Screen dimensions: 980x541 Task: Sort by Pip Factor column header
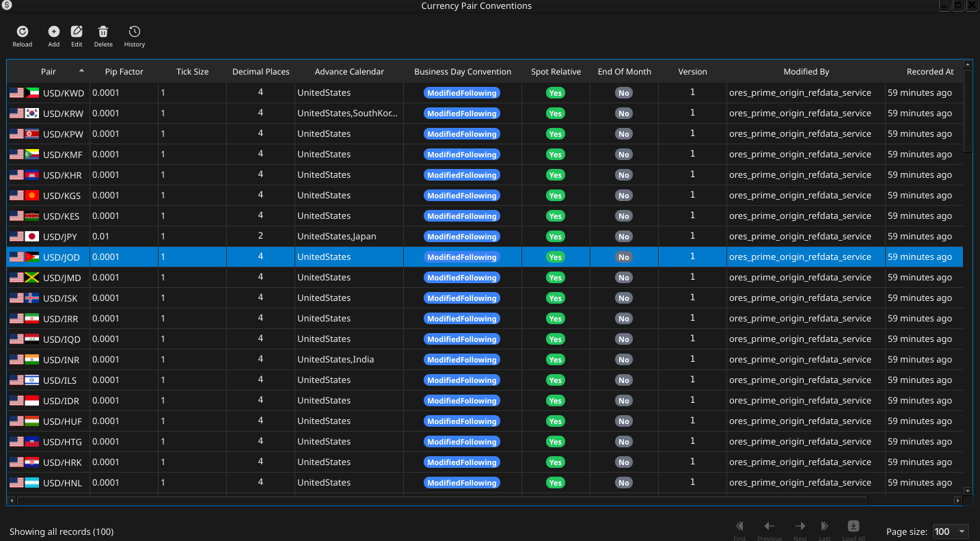coord(124,72)
